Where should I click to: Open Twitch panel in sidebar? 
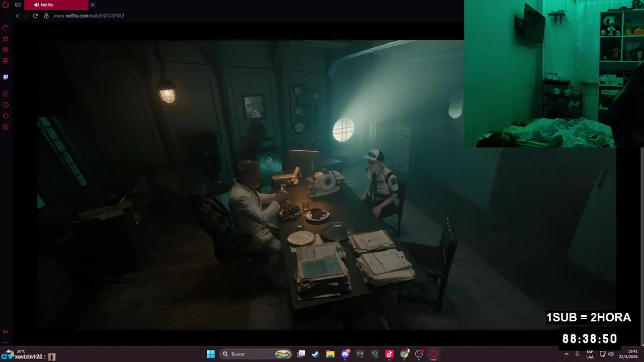[6, 77]
